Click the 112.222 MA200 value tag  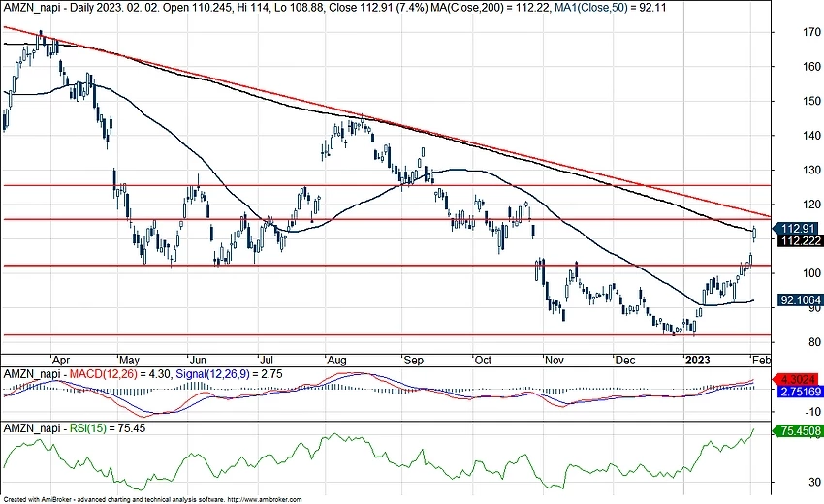coord(799,240)
